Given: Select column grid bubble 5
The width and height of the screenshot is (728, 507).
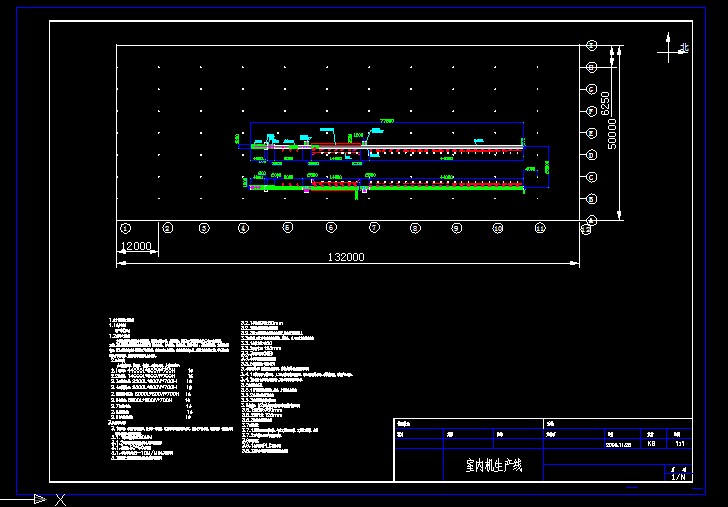Looking at the screenshot, I should point(288,228).
